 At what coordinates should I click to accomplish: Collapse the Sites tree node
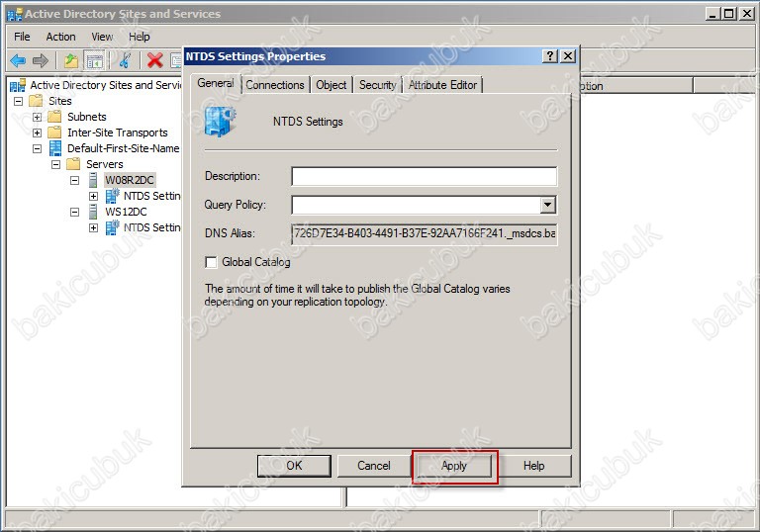point(18,101)
